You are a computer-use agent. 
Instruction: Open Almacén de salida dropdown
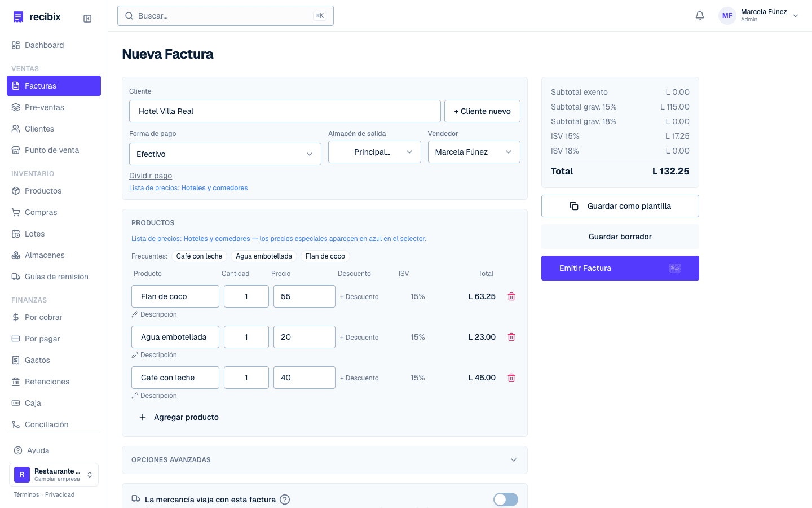pyautogui.click(x=374, y=152)
